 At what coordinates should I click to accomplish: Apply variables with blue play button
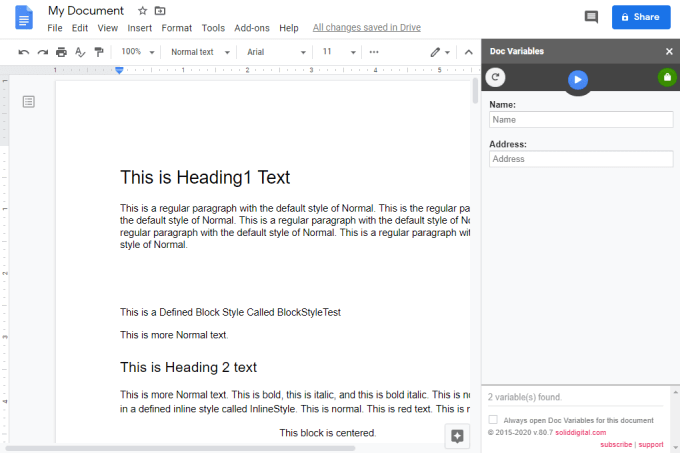578,80
